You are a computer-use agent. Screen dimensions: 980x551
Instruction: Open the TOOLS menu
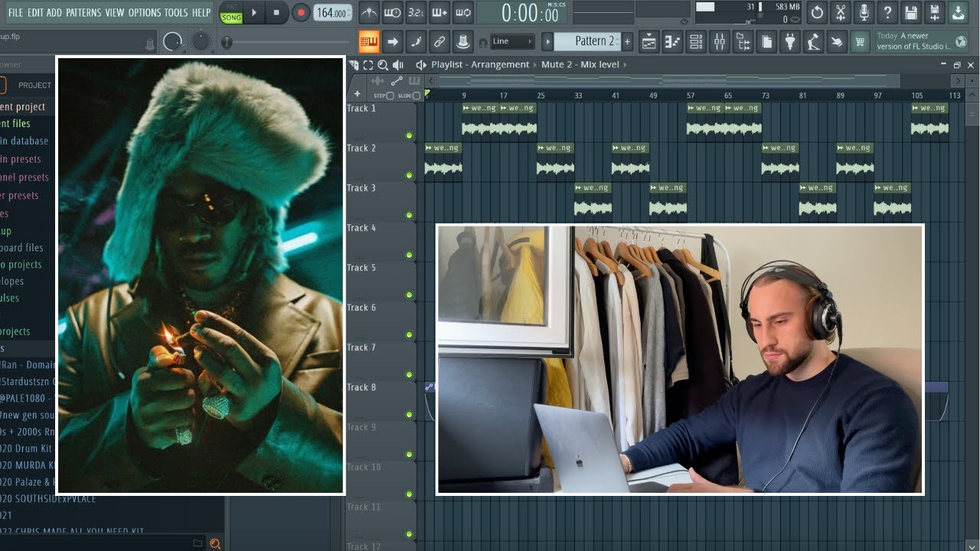pyautogui.click(x=176, y=12)
